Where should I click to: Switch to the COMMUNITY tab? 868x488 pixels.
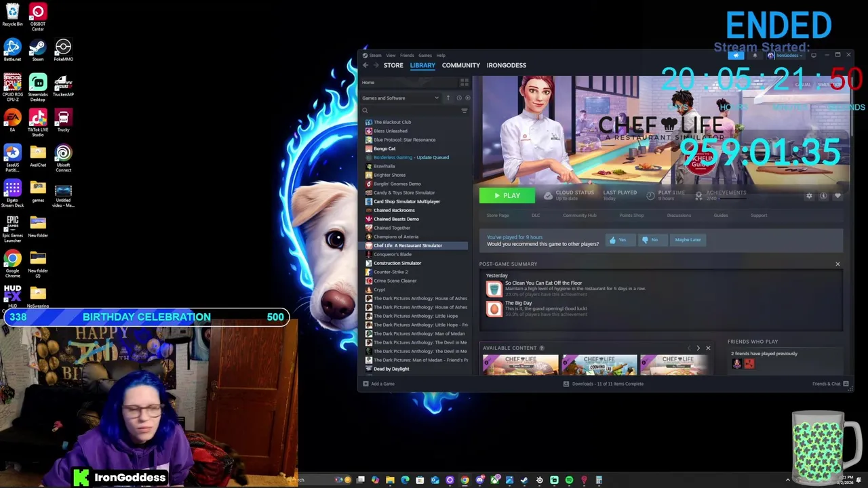[461, 65]
